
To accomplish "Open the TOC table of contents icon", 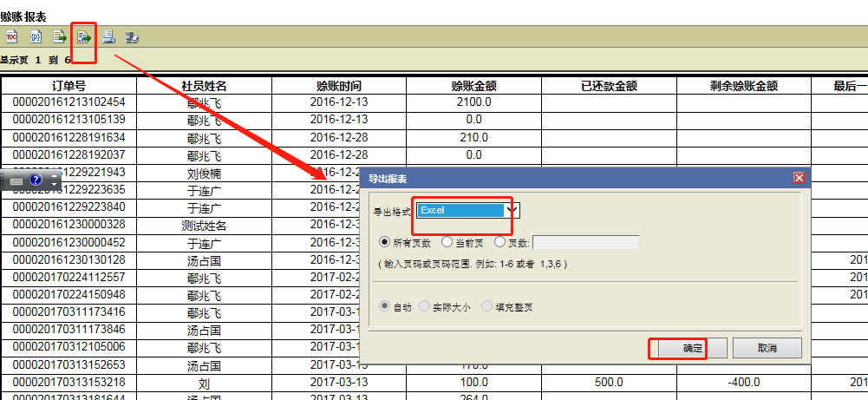I will pos(11,37).
